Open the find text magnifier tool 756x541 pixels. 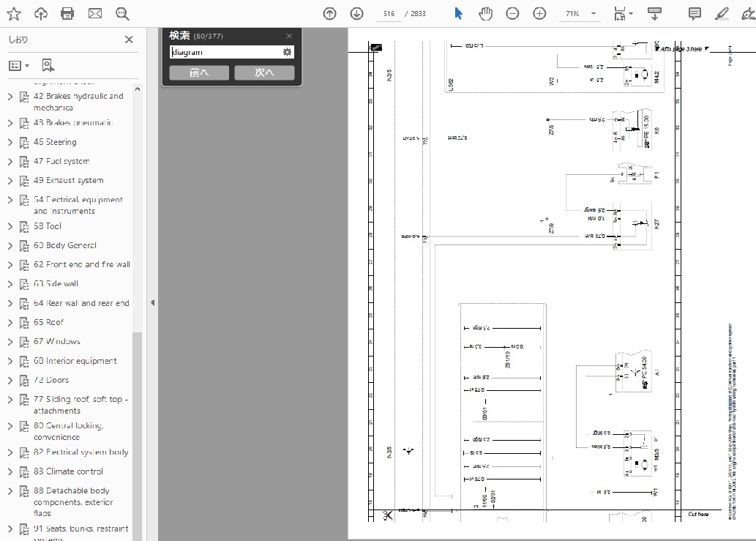pyautogui.click(x=122, y=13)
